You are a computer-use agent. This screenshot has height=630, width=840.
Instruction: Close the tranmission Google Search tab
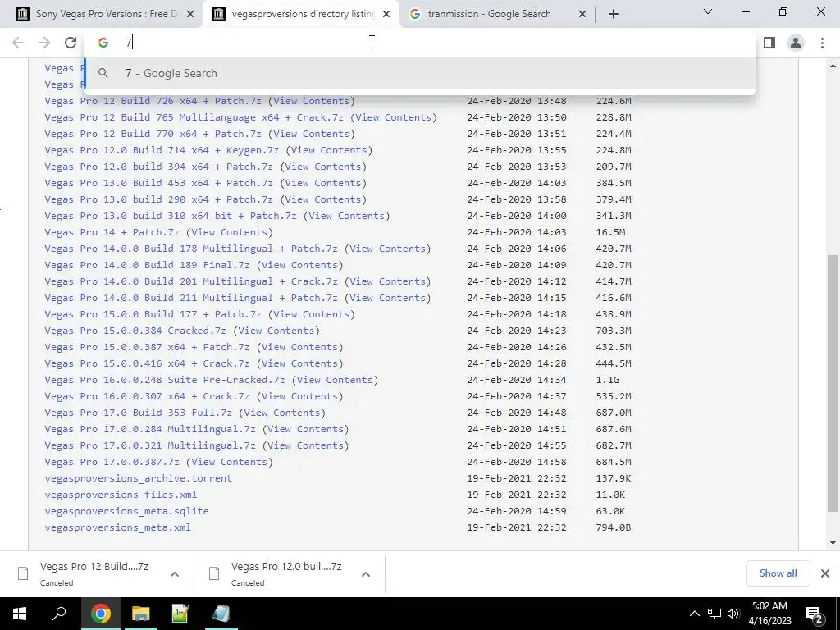pyautogui.click(x=582, y=15)
